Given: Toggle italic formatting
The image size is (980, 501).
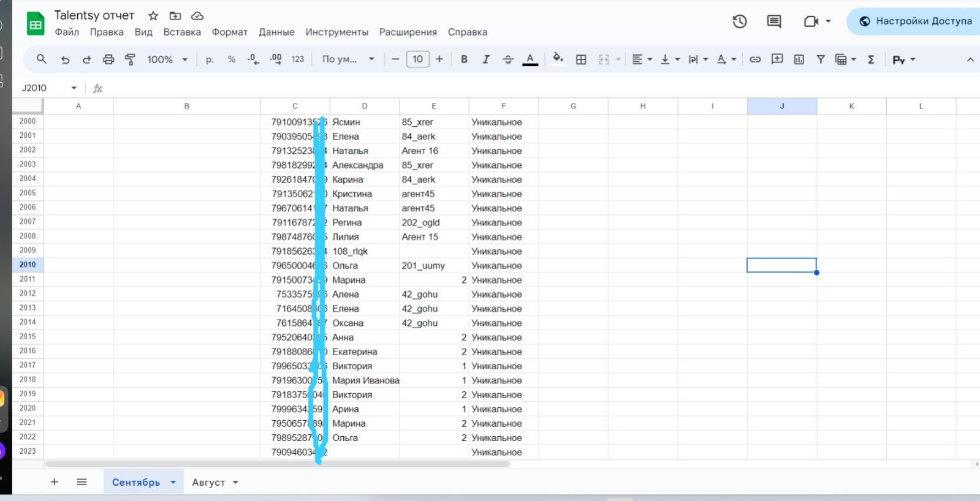Looking at the screenshot, I should (486, 59).
